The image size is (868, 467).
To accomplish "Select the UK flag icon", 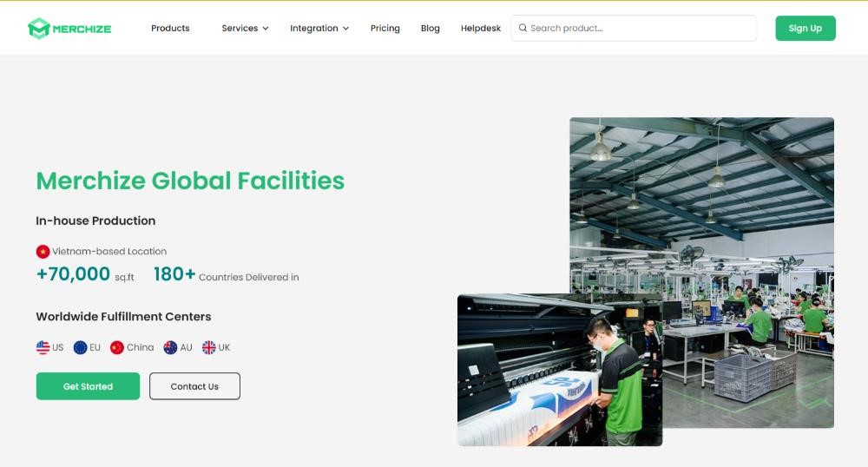I will 208,347.
